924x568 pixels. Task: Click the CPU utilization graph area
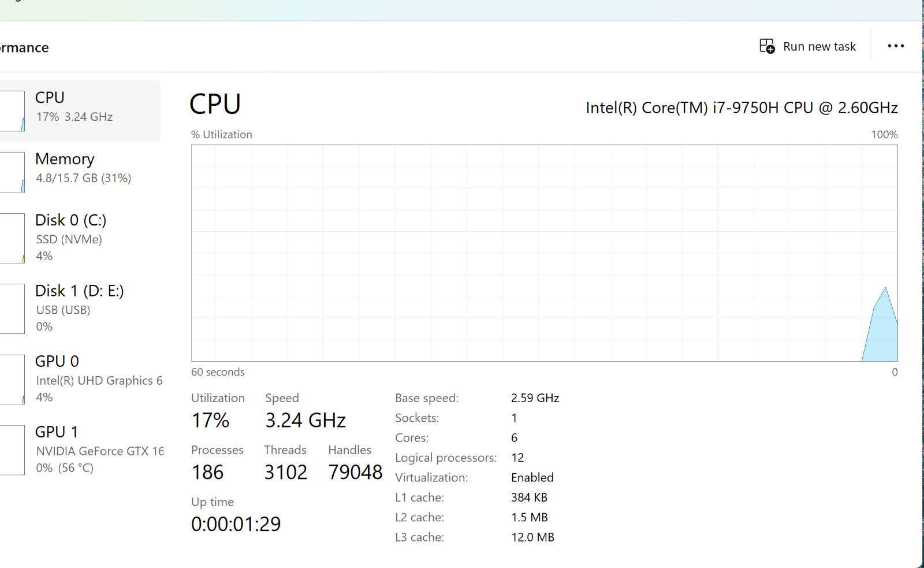pos(544,253)
